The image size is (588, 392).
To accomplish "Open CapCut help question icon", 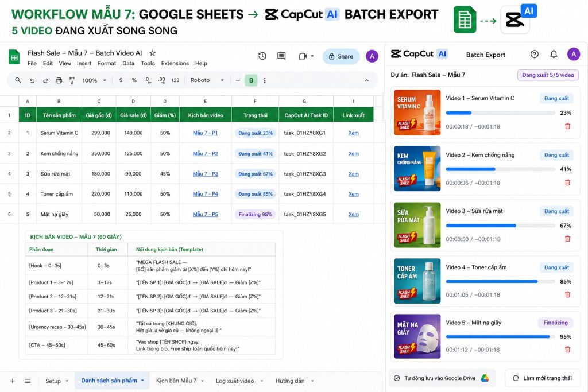I will 535,55.
